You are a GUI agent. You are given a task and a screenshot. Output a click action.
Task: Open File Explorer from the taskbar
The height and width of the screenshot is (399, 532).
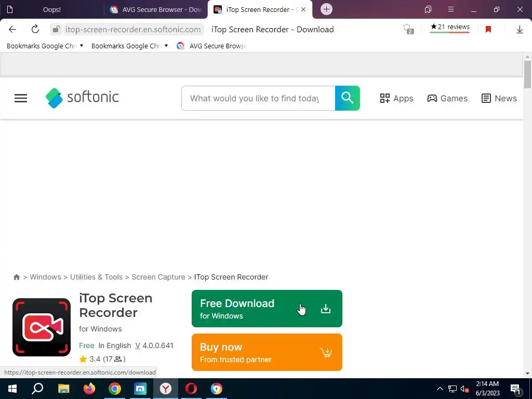(x=63, y=389)
